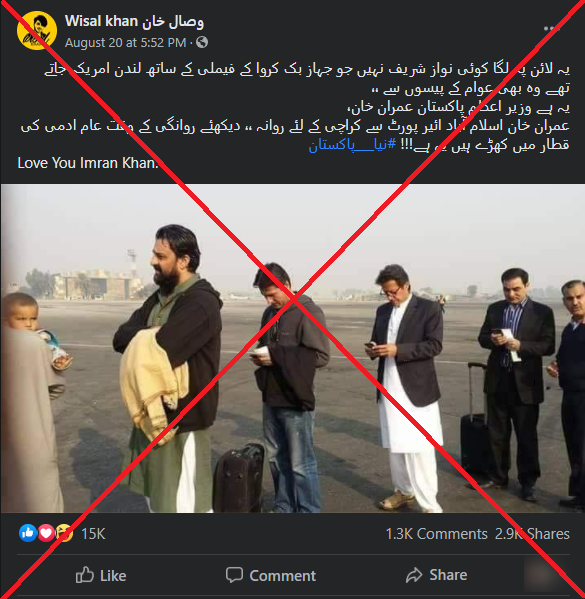This screenshot has width=585, height=599.
Task: Click the speech bubble comment icon
Action: point(234,575)
